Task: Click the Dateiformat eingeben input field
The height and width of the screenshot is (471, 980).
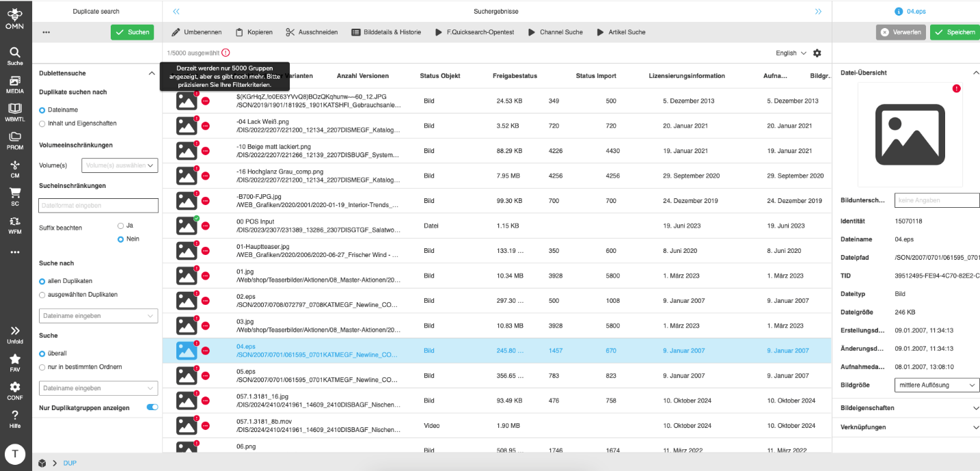Action: click(98, 205)
